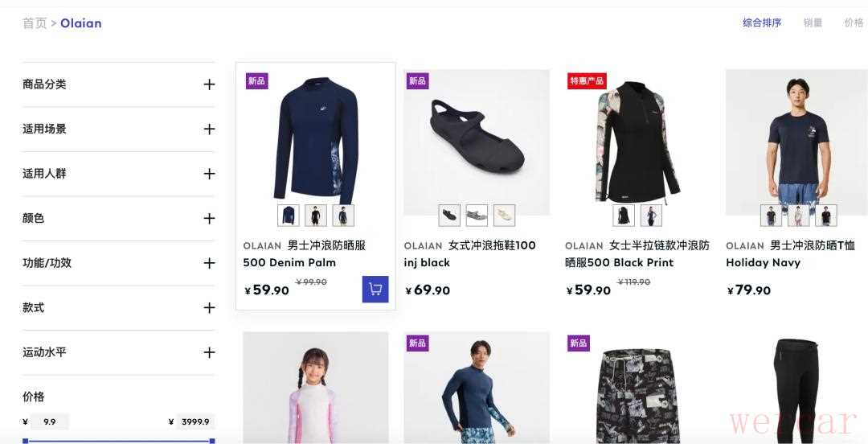
Task: Open the Olaian breadcrumb link
Action: point(81,23)
